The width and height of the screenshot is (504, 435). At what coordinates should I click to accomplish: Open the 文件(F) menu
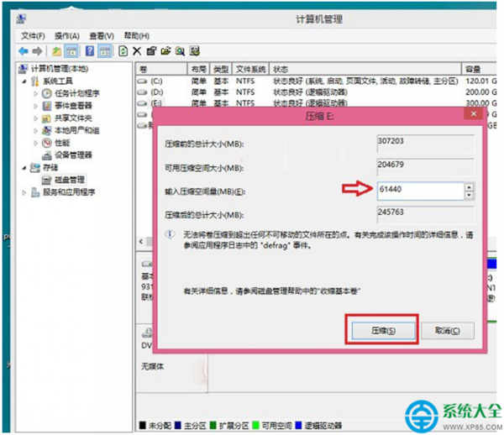coord(33,36)
